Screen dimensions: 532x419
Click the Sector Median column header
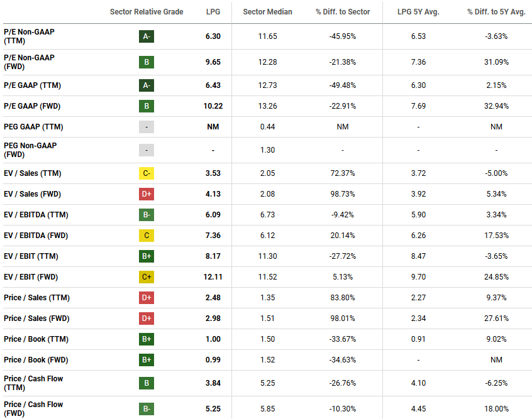(x=267, y=12)
